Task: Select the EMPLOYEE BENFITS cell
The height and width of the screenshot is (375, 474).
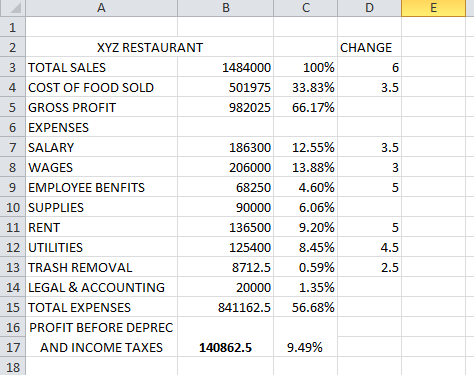Action: (102, 187)
